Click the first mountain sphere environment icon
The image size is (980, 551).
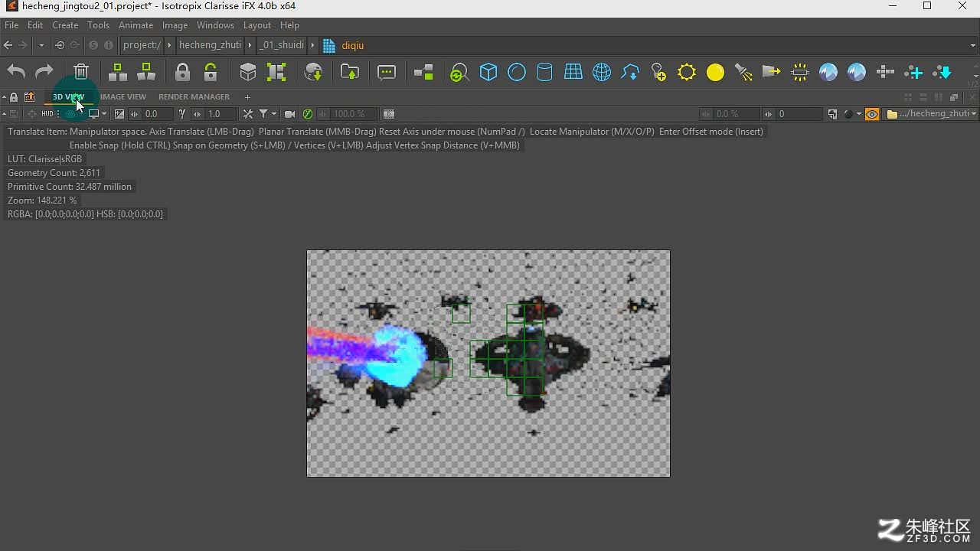click(828, 72)
